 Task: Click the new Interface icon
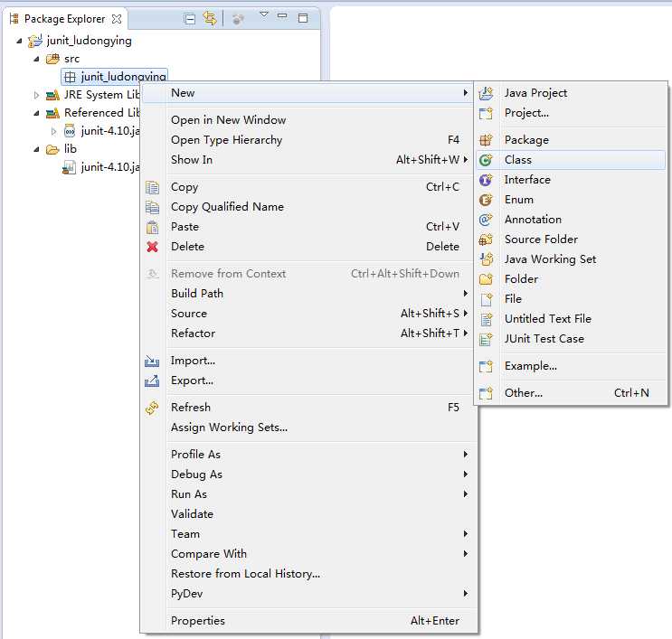(486, 180)
